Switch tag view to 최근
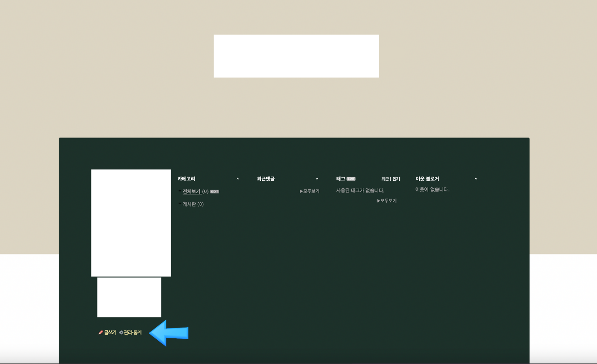This screenshot has height=364, width=597. click(x=385, y=179)
